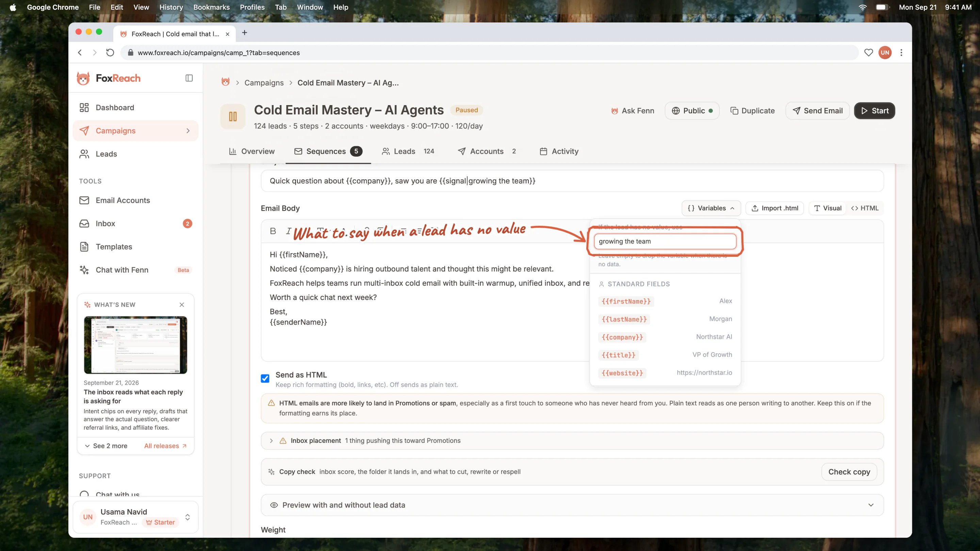Switch editor to HTML mode
This screenshot has width=980, height=551.
point(865,208)
